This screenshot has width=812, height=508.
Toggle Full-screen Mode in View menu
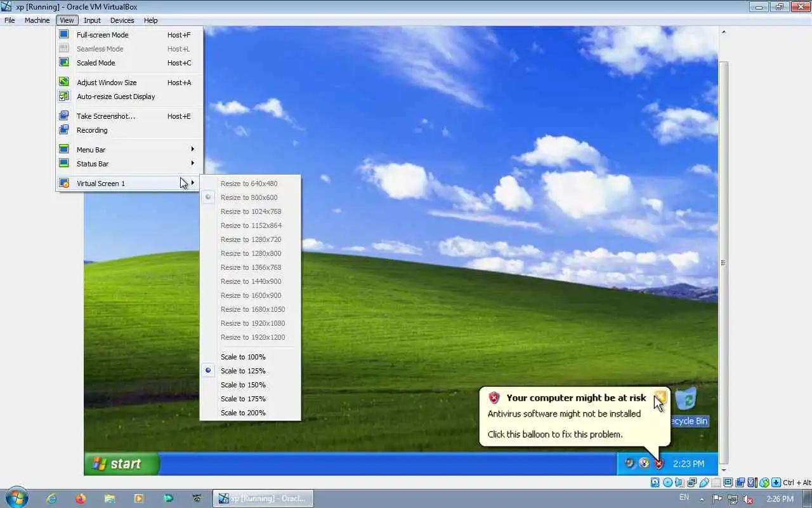click(x=129, y=35)
